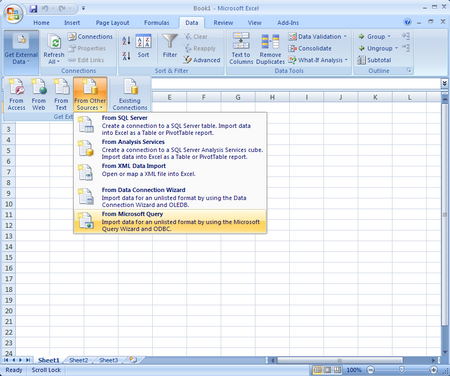Click Remove Duplicates
Image resolution: width=450 pixels, height=376 pixels.
point(270,48)
